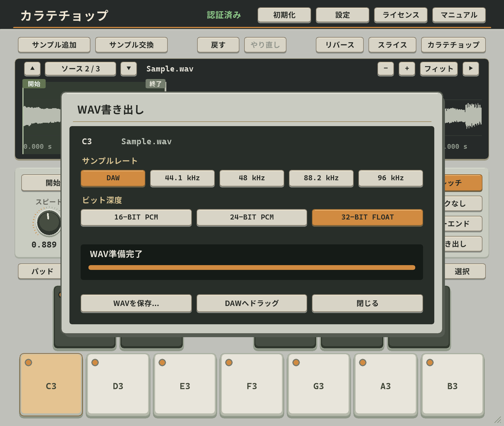Close the dialog with 閉じる button
Screen dimensions: 504x426
[x=367, y=303]
